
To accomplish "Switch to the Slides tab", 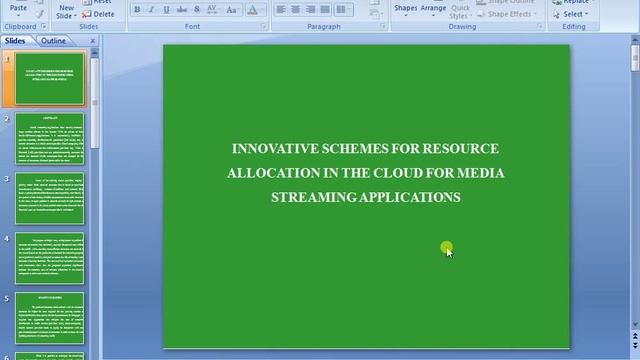I will (15, 41).
